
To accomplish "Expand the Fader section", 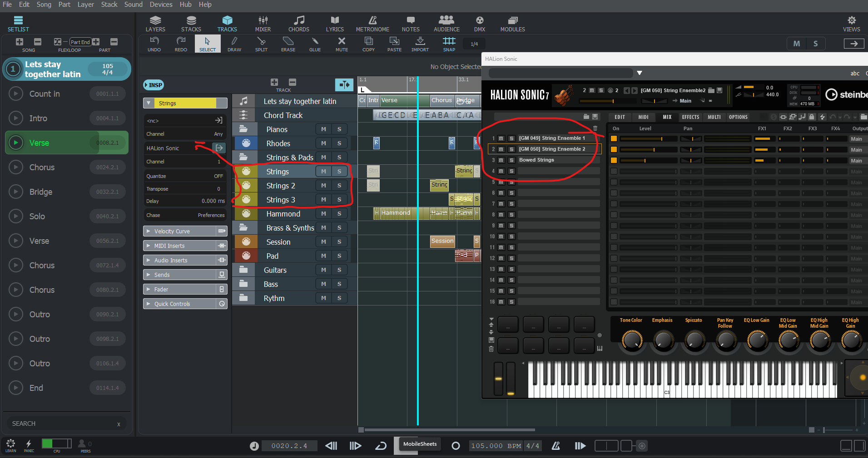I will [x=148, y=290].
